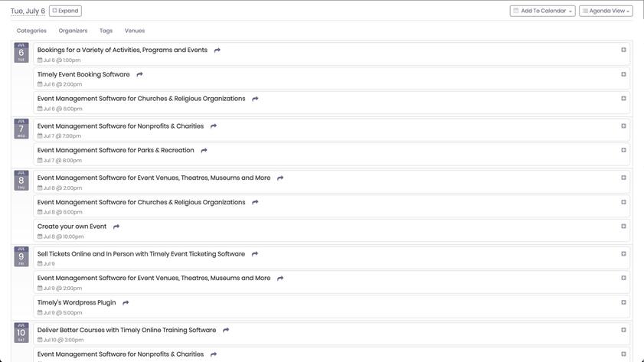
Task: Open Event Management Software for Parks & Recreation
Action: 116,150
